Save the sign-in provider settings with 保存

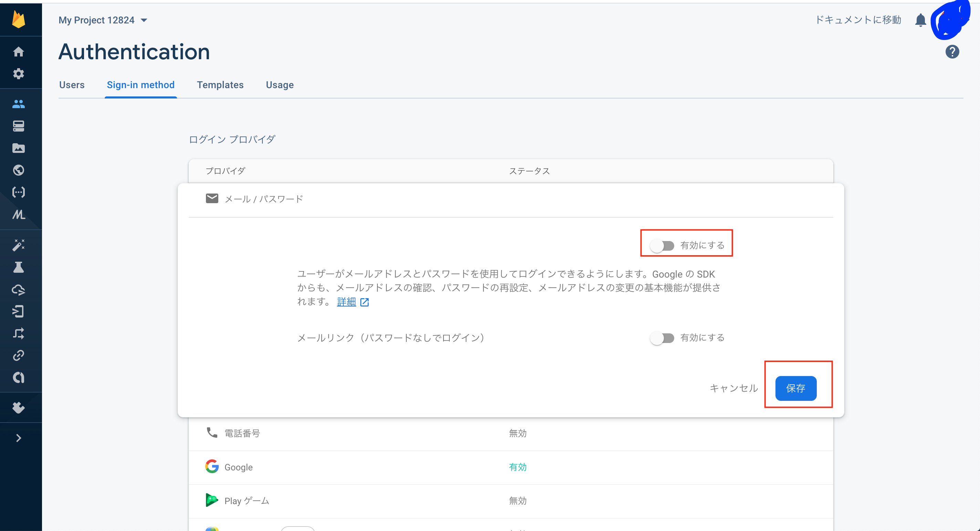(x=795, y=388)
